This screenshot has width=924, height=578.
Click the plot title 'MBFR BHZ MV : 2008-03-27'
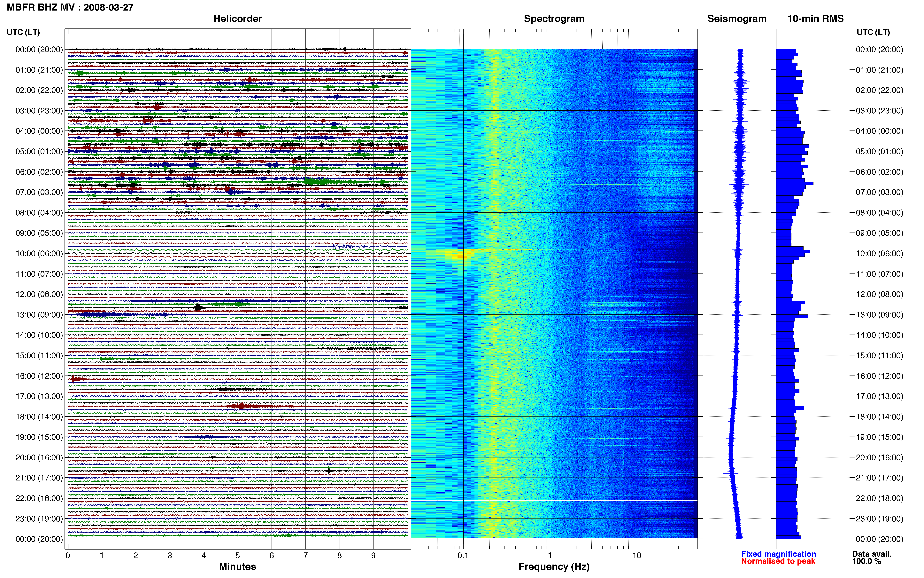coord(70,7)
